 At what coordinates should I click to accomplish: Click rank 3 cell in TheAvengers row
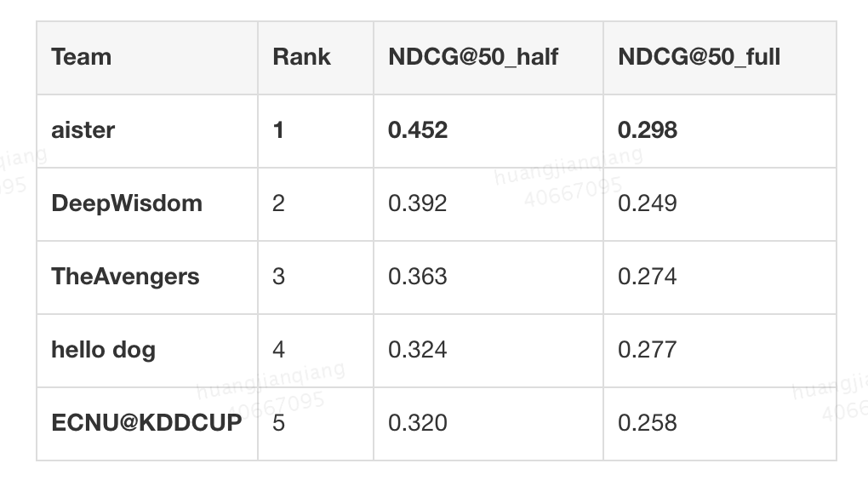279,277
